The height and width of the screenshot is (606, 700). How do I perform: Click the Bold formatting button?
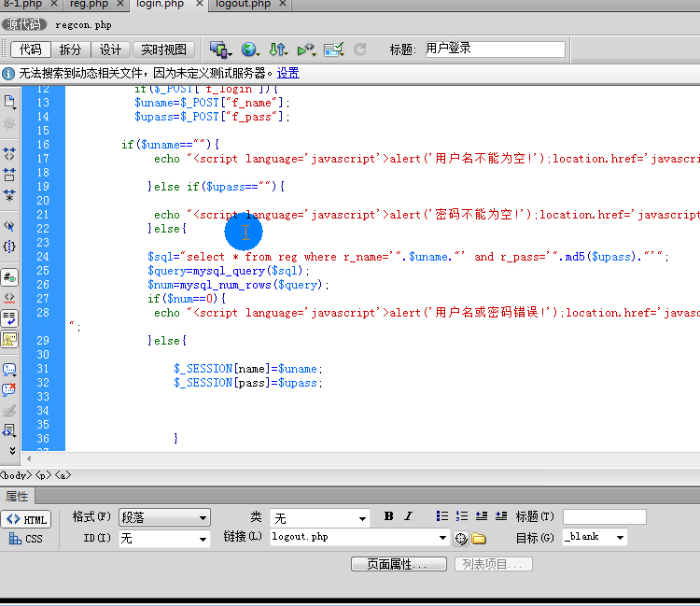(x=389, y=516)
